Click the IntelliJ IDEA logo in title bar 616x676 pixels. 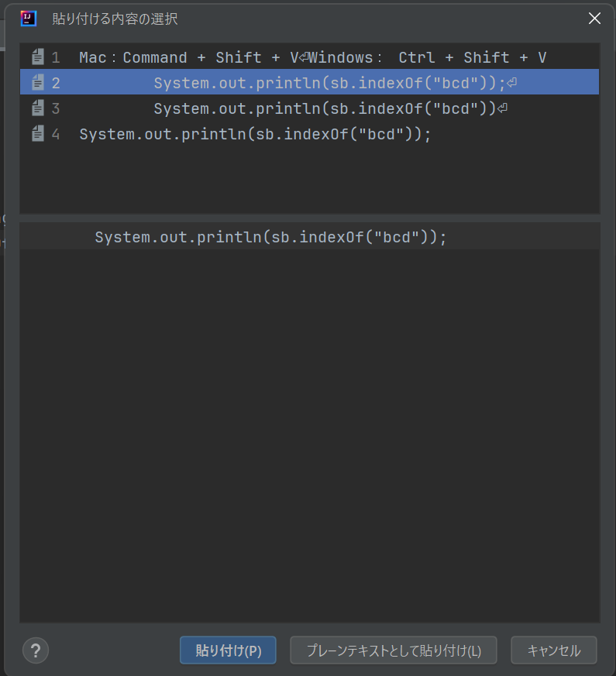(29, 19)
